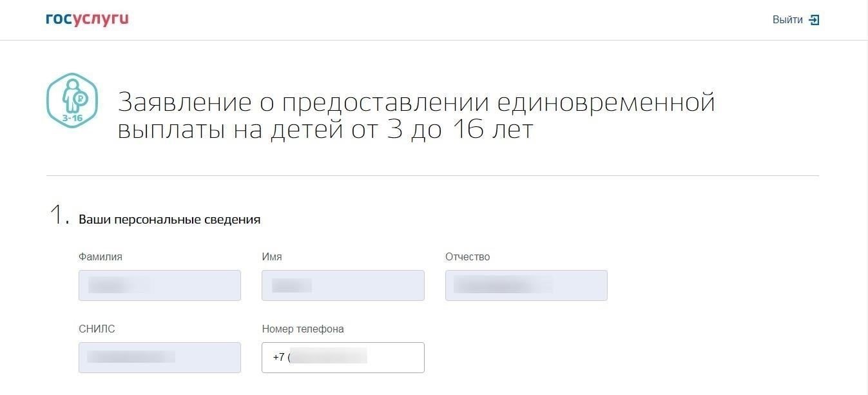
Task: Click the Госуслуги logo
Action: [x=87, y=19]
